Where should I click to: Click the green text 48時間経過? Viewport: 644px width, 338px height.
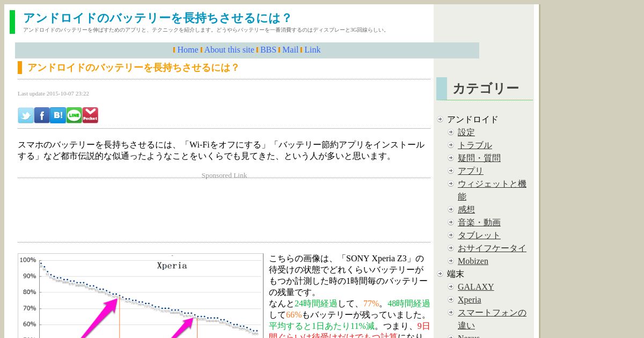point(409,304)
